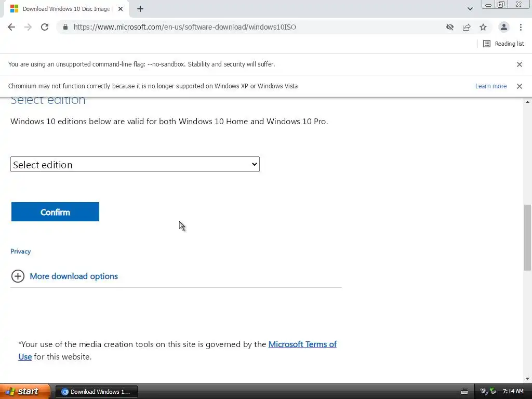Open the user profile avatar menu
Image resolution: width=532 pixels, height=399 pixels.
point(504,27)
